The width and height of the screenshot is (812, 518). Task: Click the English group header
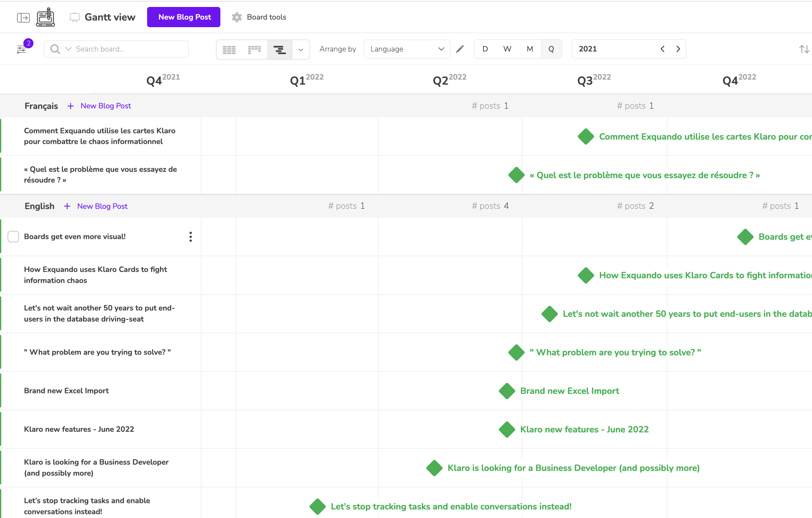(39, 206)
